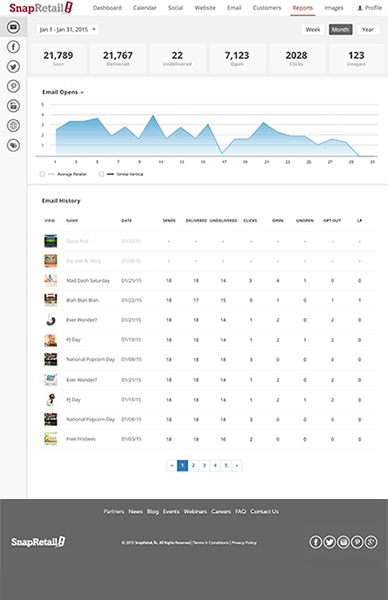
Task: Go to email history page 1
Action: (x=183, y=465)
